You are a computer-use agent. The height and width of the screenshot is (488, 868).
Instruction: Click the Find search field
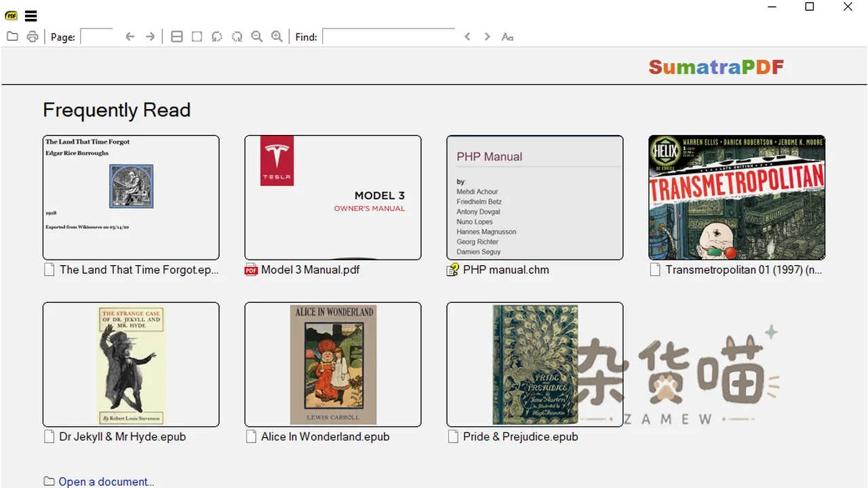[x=389, y=37]
